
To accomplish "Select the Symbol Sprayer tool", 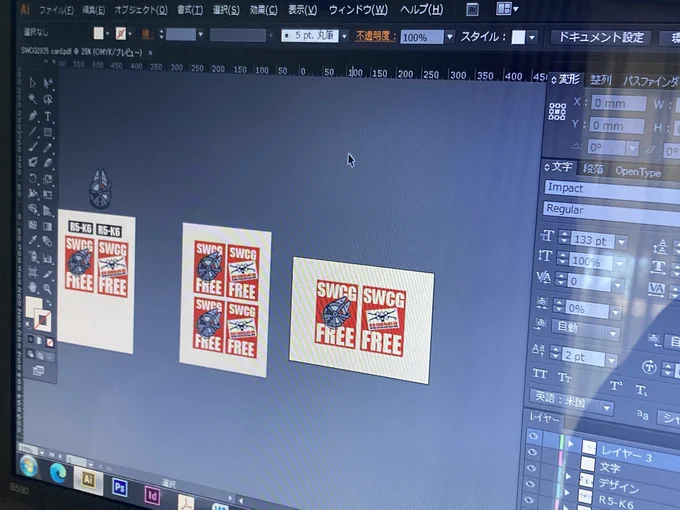I will (33, 257).
